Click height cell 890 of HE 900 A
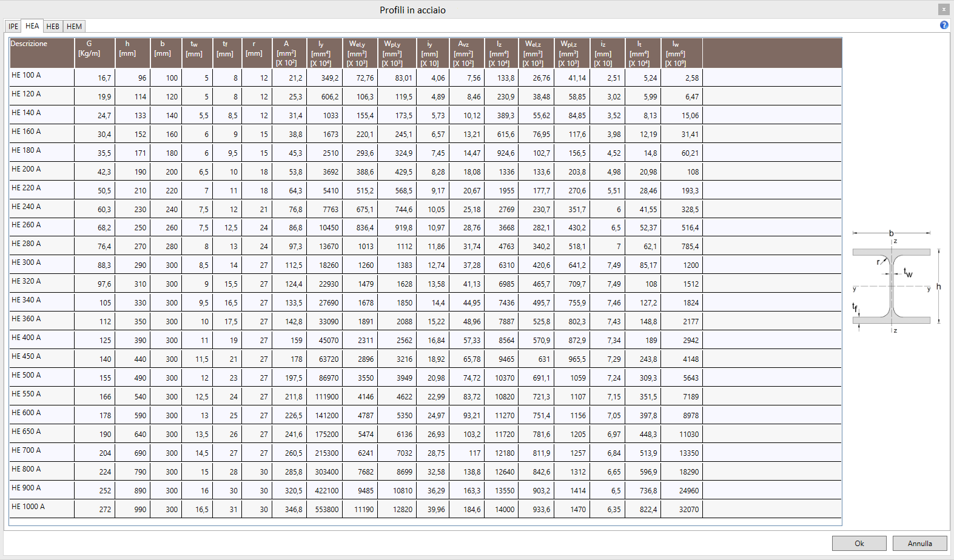 [133, 491]
